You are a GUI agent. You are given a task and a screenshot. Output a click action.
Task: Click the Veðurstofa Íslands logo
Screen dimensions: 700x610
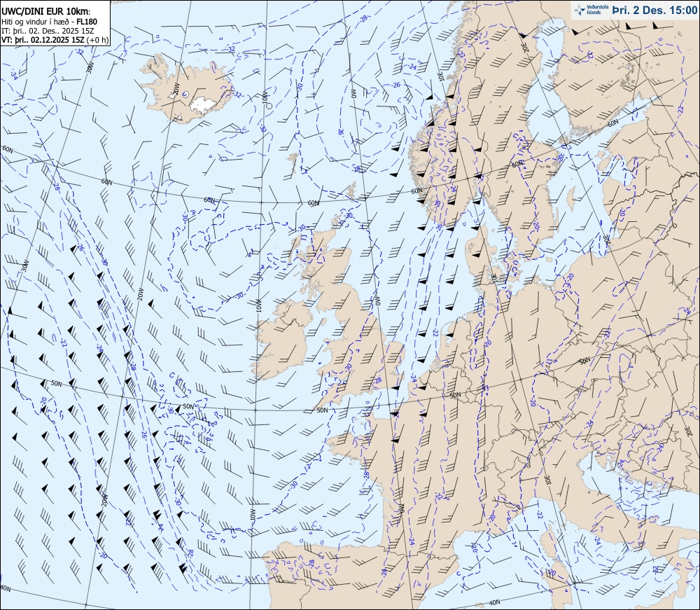pos(591,10)
